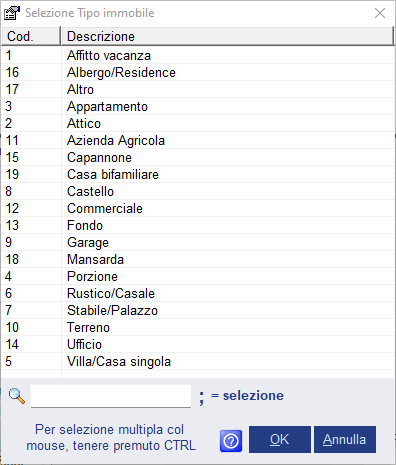This screenshot has width=396, height=465.
Task: Select the Castello entry
Action: tap(198, 191)
